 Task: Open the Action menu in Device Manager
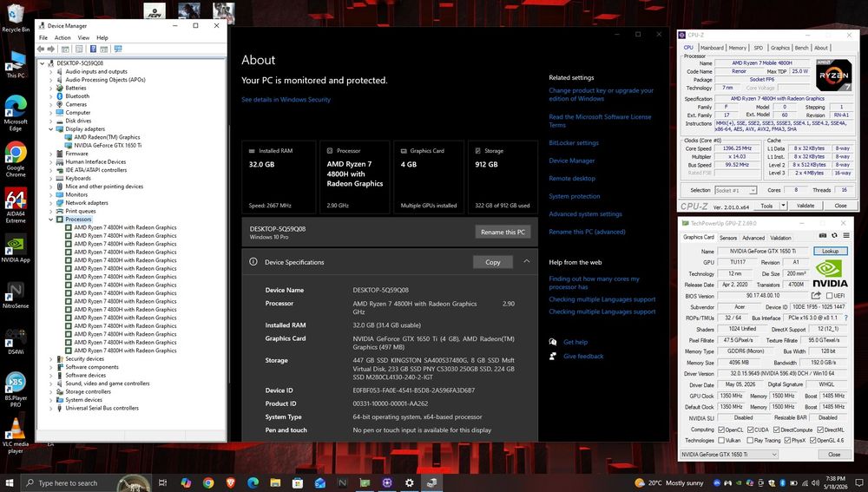coord(62,37)
